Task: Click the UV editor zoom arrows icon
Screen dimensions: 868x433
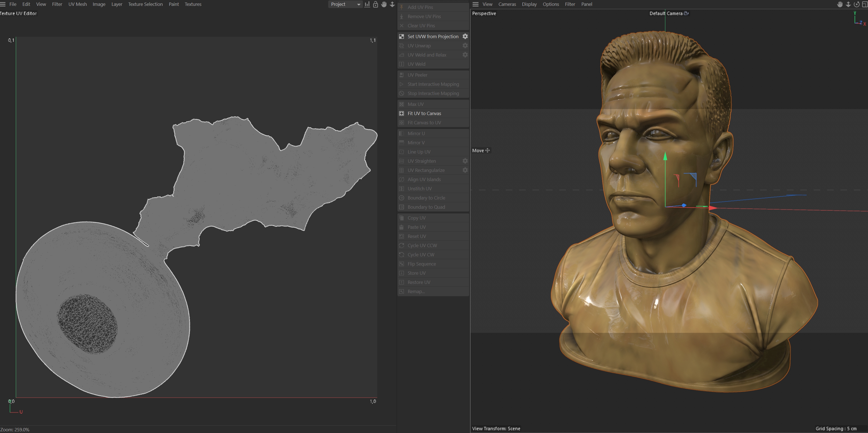Action: click(392, 4)
